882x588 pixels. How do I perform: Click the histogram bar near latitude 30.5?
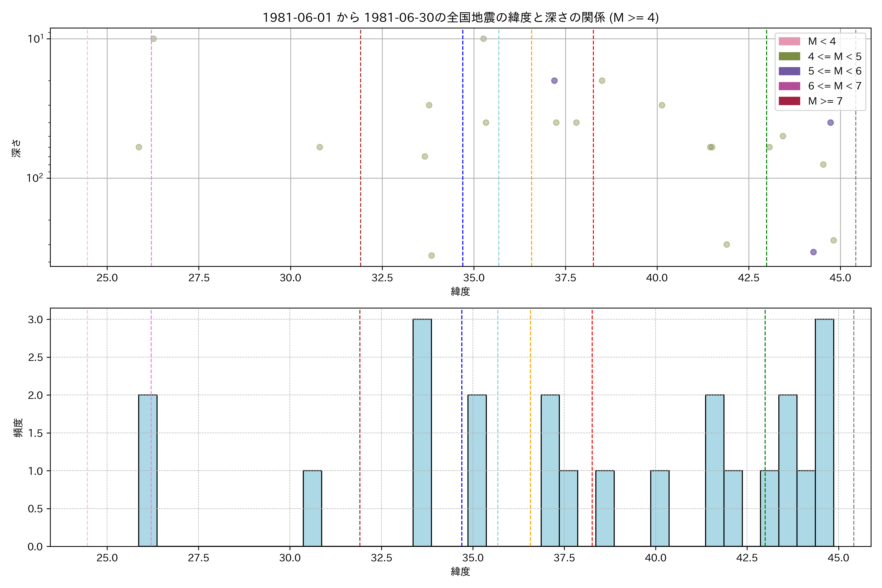(312, 509)
